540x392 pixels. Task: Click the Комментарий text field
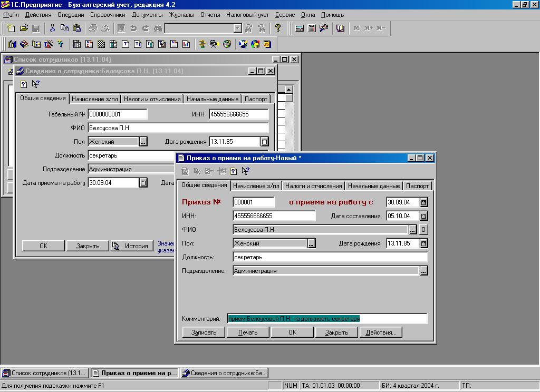tap(327, 319)
